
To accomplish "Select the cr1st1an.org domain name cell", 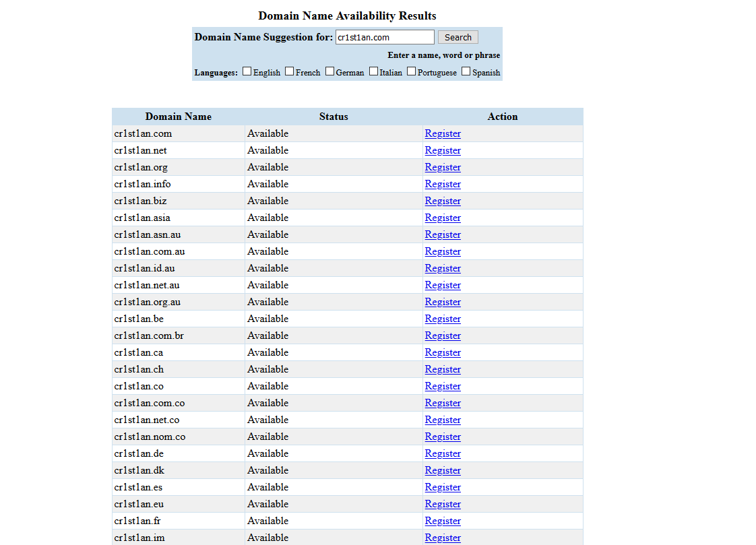I will tap(179, 167).
